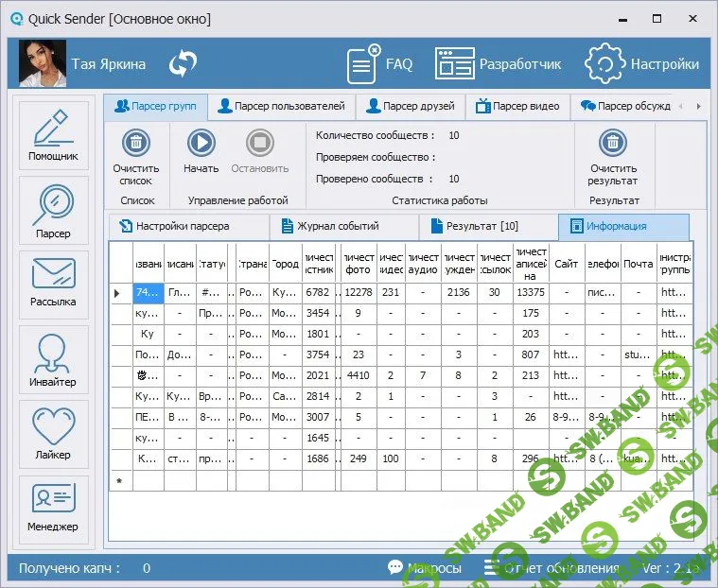The height and width of the screenshot is (588, 718).
Task: Click the Количество сообществ value 10
Action: pos(454,135)
